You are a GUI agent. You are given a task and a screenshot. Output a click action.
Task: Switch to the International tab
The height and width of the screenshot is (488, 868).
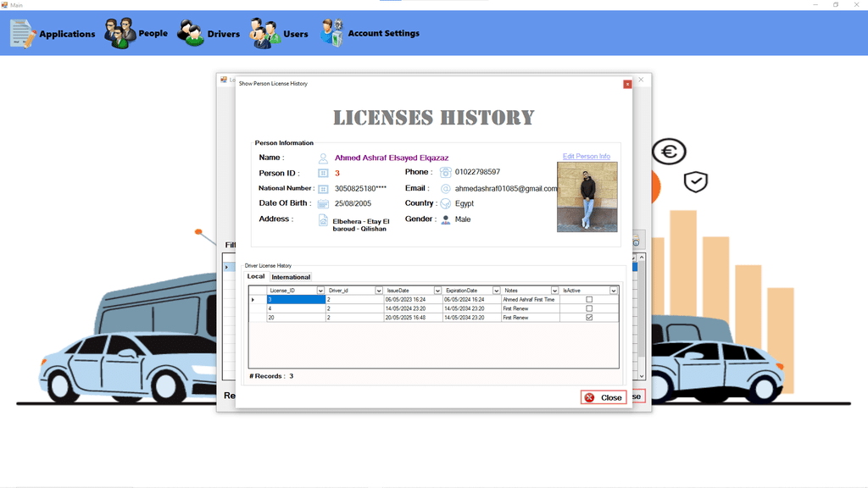tap(291, 277)
